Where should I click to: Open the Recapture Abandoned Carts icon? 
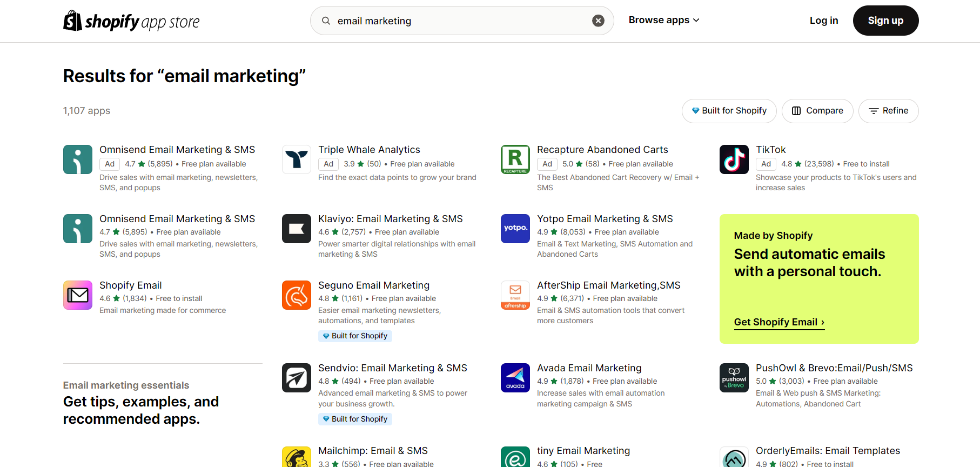pyautogui.click(x=515, y=159)
